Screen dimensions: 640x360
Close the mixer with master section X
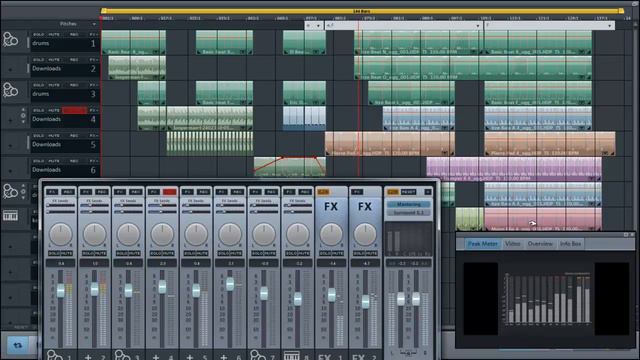click(x=427, y=192)
